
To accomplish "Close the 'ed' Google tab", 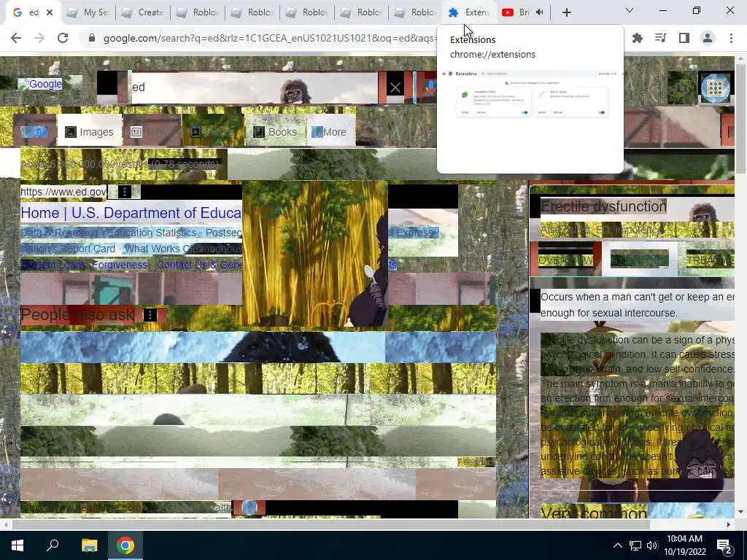I will [x=50, y=12].
